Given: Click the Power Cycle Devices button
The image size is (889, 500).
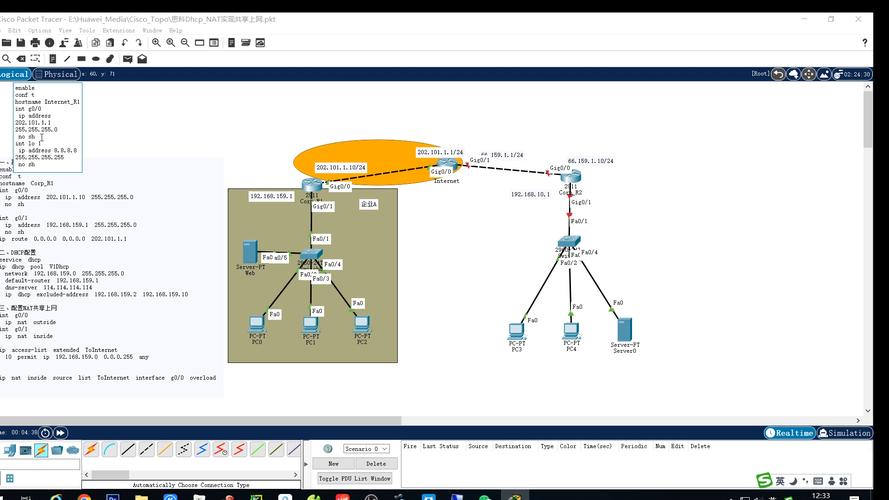Looking at the screenshot, I should tap(45, 433).
